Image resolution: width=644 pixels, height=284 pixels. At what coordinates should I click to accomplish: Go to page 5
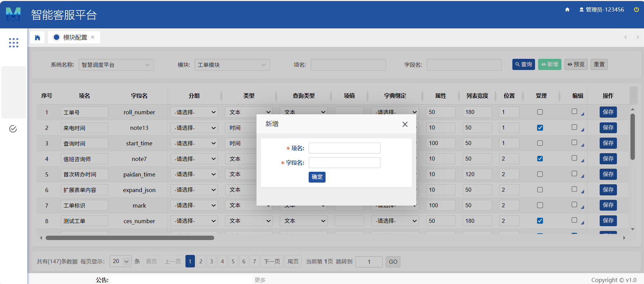pyautogui.click(x=233, y=261)
